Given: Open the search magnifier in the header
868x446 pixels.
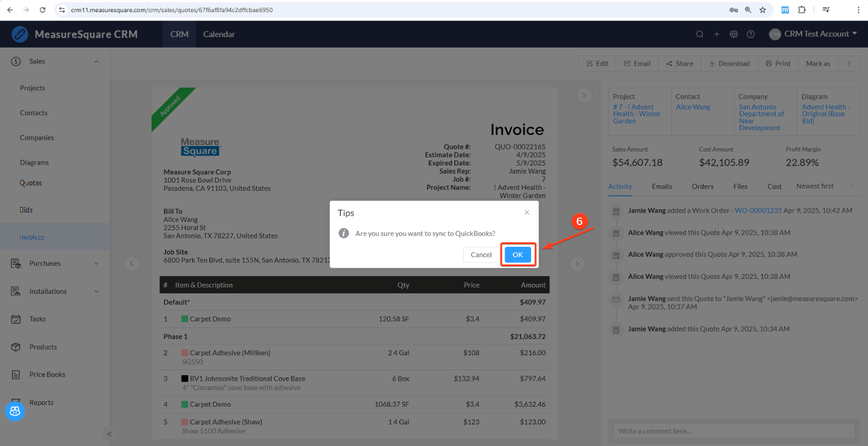Looking at the screenshot, I should pos(700,34).
